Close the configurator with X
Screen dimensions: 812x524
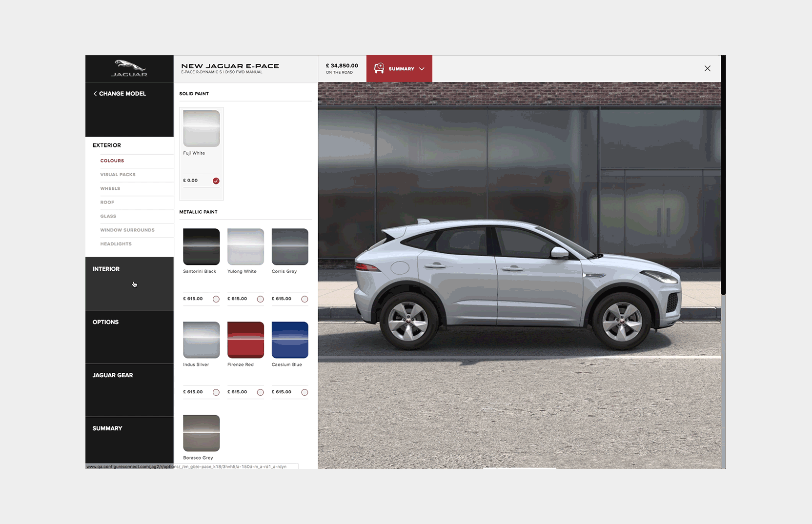pos(707,68)
